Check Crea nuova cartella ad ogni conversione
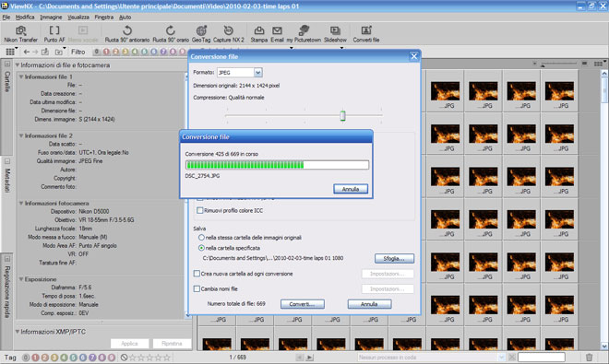609x364 pixels. [x=197, y=274]
